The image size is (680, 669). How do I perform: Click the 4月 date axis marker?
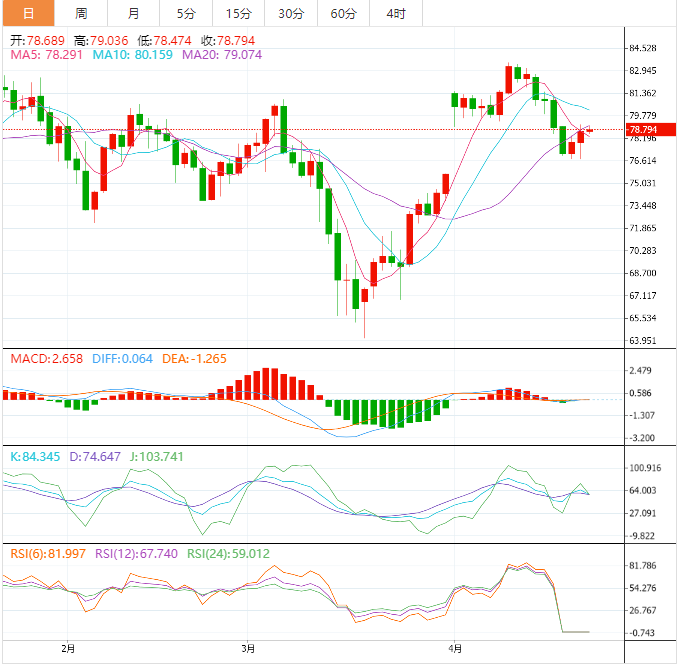(455, 649)
